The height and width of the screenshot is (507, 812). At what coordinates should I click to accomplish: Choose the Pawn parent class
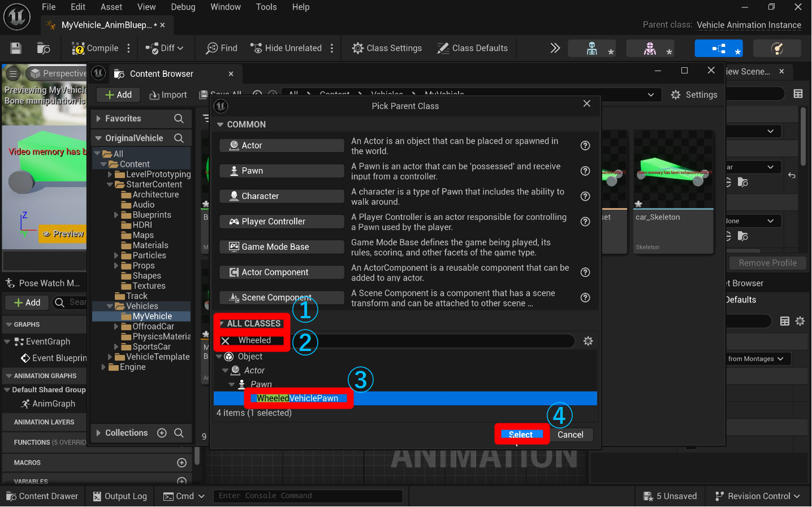click(282, 171)
